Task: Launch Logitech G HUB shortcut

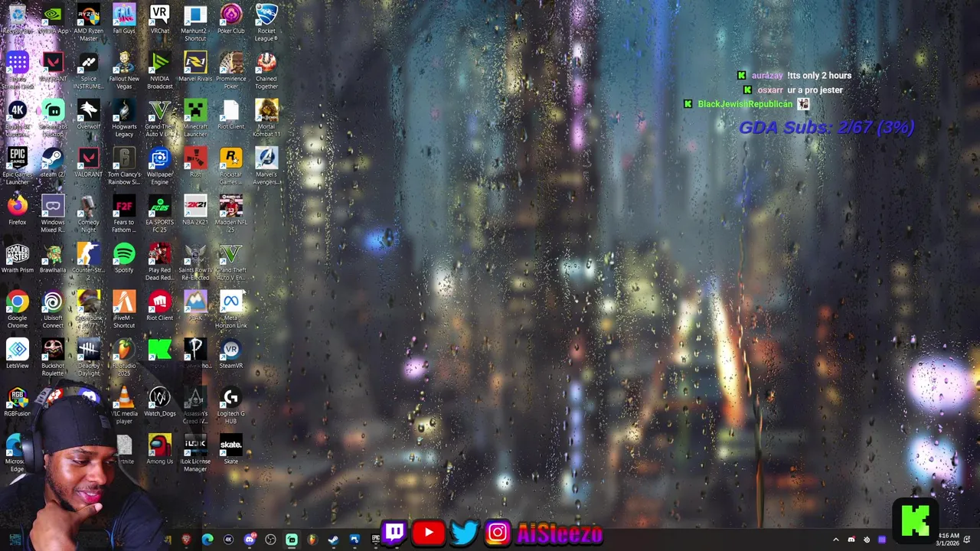Action: [x=230, y=405]
